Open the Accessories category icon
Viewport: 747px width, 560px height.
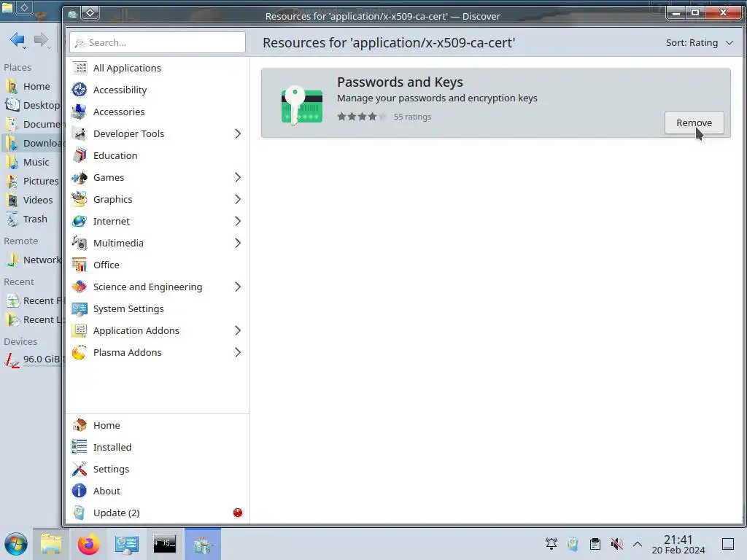click(x=79, y=112)
